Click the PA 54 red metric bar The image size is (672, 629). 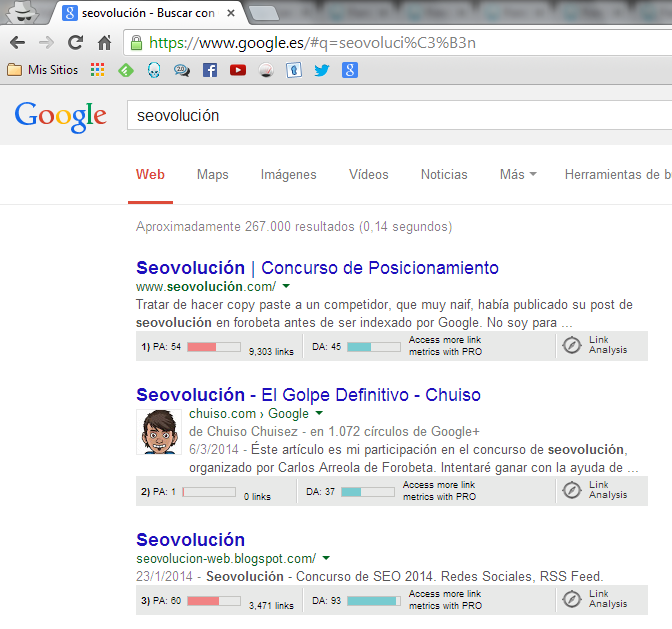(x=213, y=346)
